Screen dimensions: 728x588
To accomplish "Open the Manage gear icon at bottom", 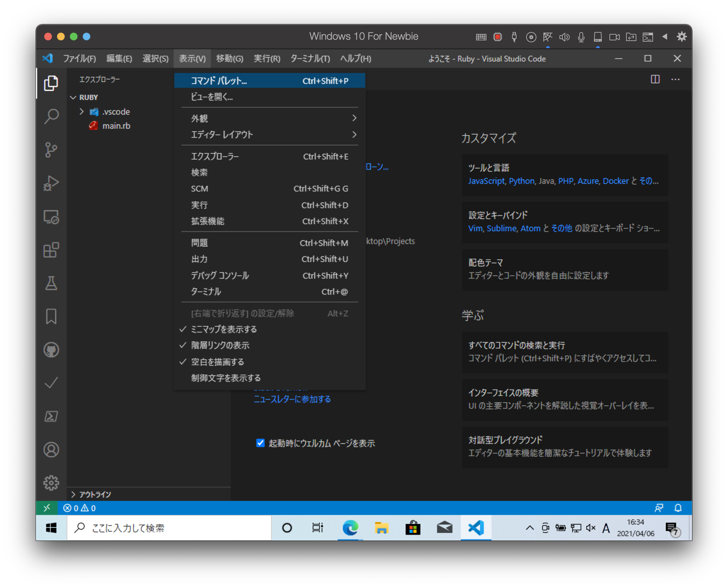I will click(x=51, y=483).
